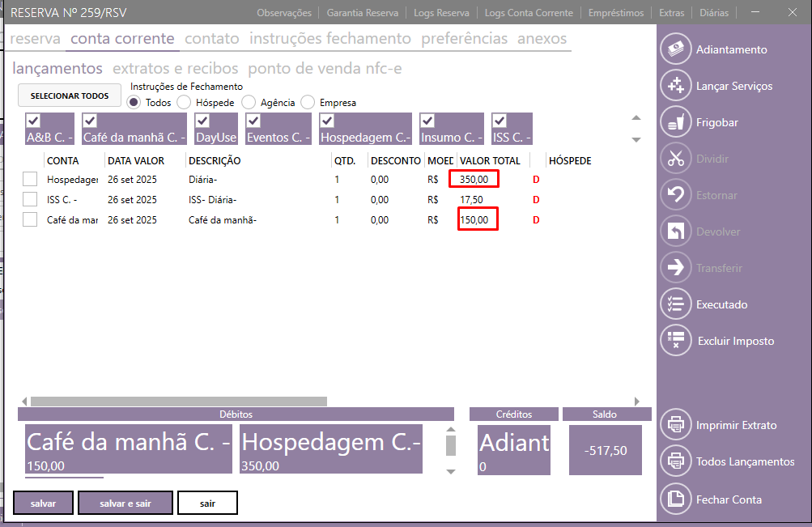The height and width of the screenshot is (527, 812).
Task: Choose the Agência radio option
Action: pyautogui.click(x=249, y=103)
